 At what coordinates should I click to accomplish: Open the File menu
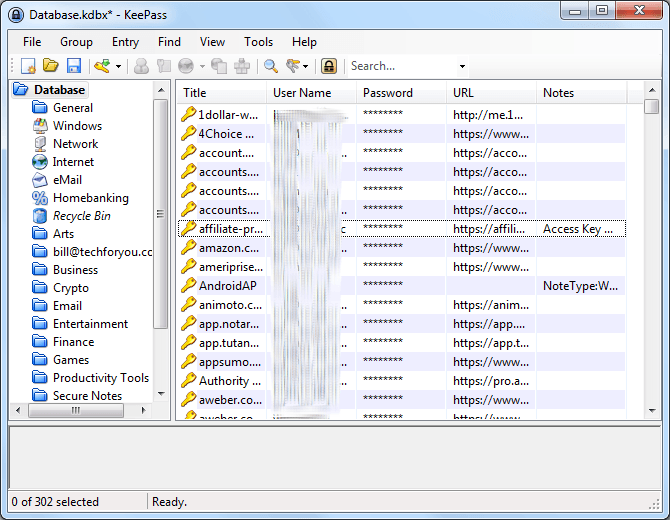pos(32,42)
